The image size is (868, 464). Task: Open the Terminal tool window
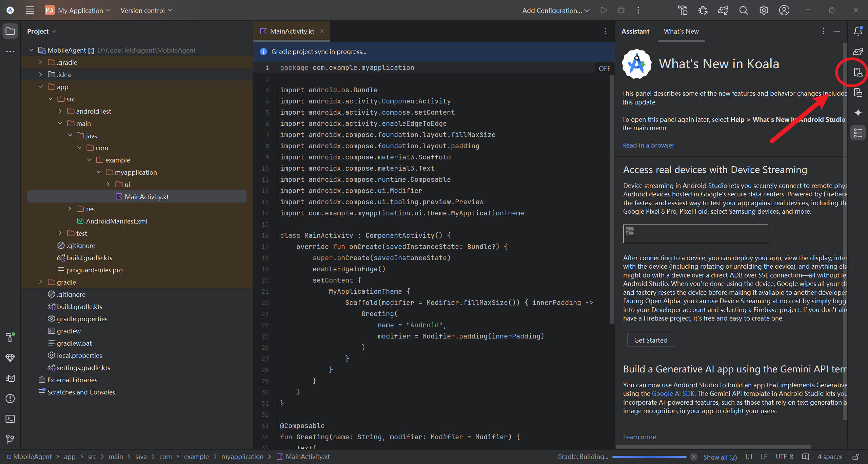10,419
